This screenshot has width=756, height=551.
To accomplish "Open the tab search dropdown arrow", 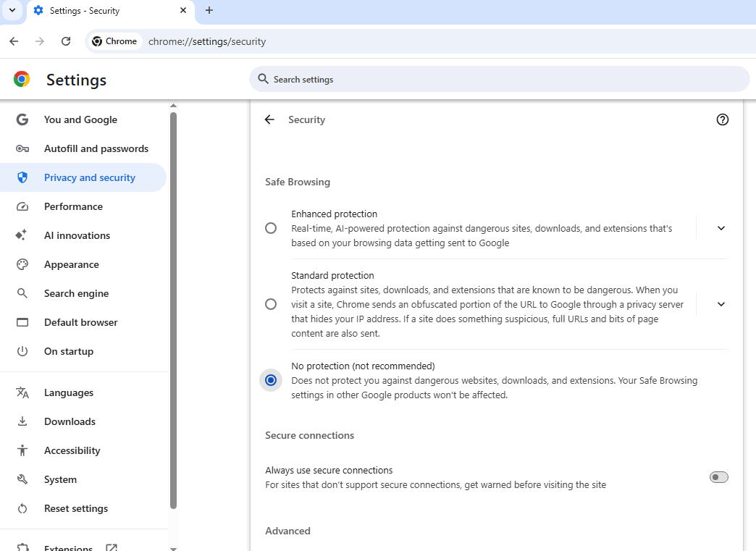I will 12,10.
